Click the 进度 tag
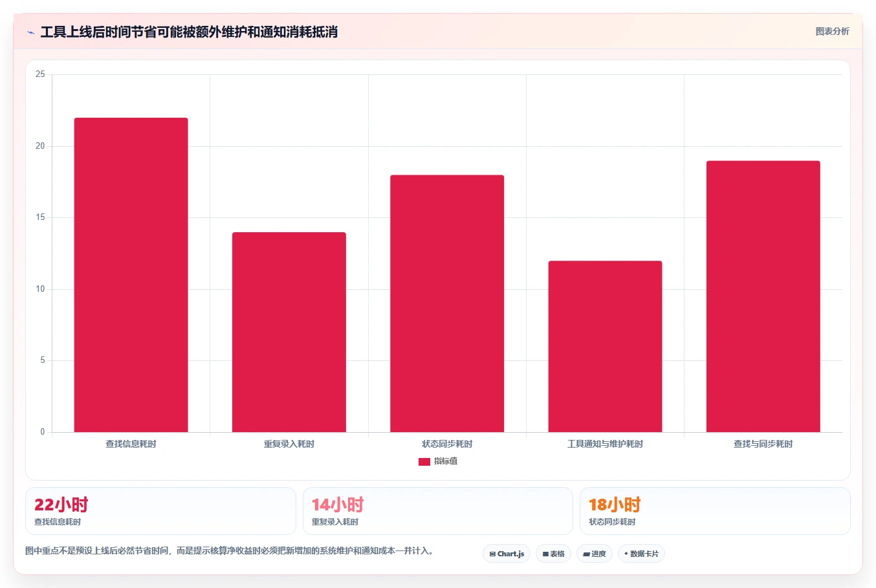 (595, 554)
